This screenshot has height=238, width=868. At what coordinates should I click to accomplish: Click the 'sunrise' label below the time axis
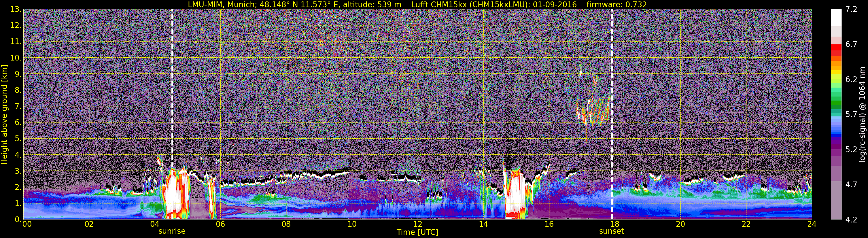(x=172, y=231)
